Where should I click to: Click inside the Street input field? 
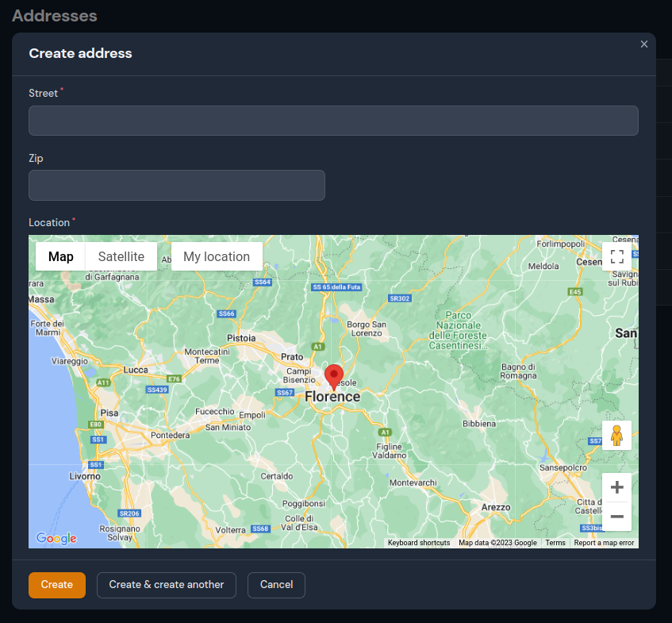click(333, 120)
